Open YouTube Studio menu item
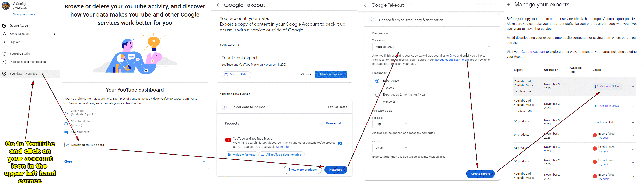This screenshot has width=644, height=188. click(30, 54)
